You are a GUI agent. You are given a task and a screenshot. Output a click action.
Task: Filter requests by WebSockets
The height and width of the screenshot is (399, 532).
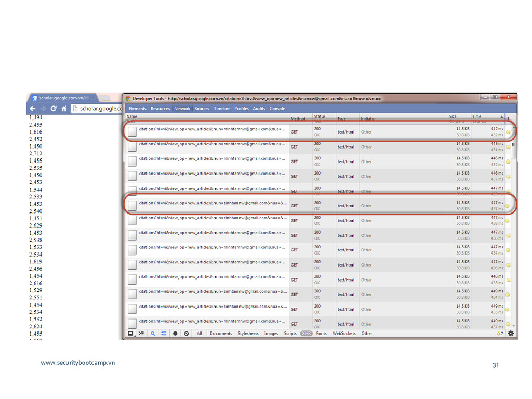point(344,334)
